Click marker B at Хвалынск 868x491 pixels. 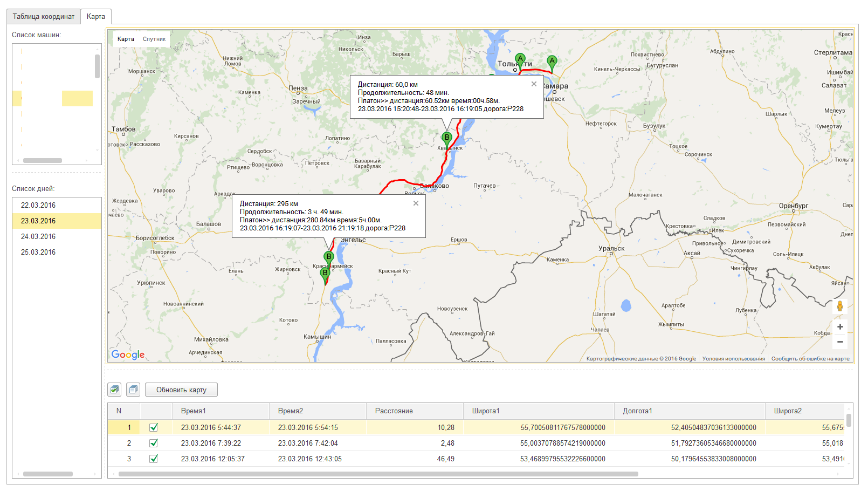point(446,139)
